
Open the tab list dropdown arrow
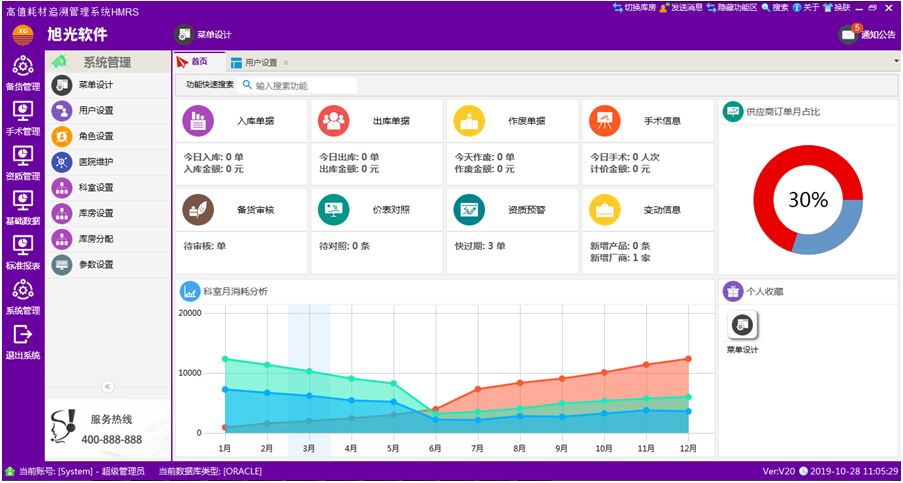(896, 62)
